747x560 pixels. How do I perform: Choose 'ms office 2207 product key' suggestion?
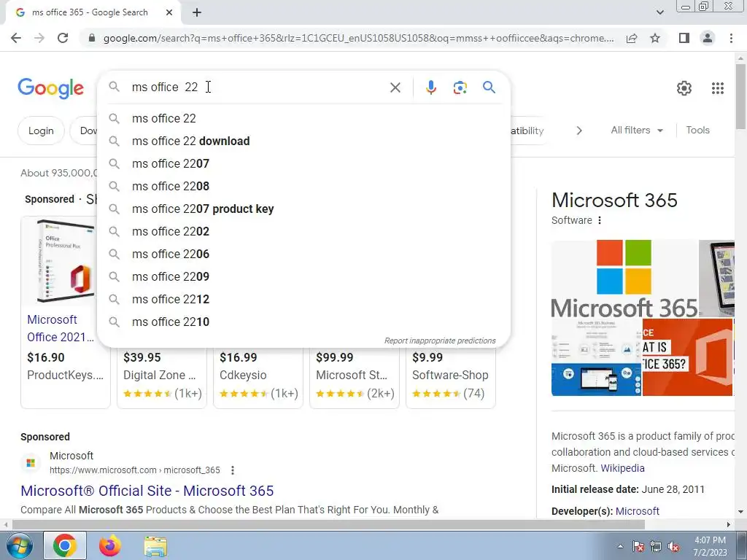[x=303, y=209]
